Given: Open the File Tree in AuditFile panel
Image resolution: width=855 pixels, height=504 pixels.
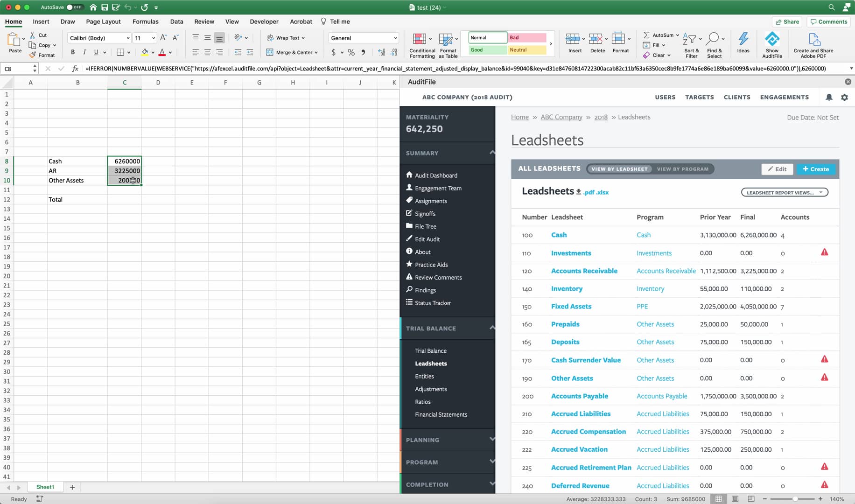Looking at the screenshot, I should 409,226.
